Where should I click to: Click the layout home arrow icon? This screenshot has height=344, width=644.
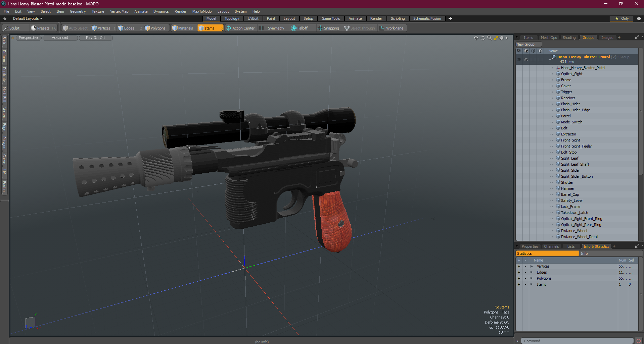click(x=5, y=18)
